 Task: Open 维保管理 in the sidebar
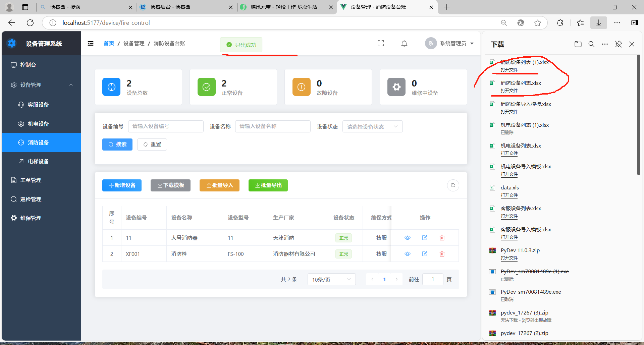click(41, 218)
